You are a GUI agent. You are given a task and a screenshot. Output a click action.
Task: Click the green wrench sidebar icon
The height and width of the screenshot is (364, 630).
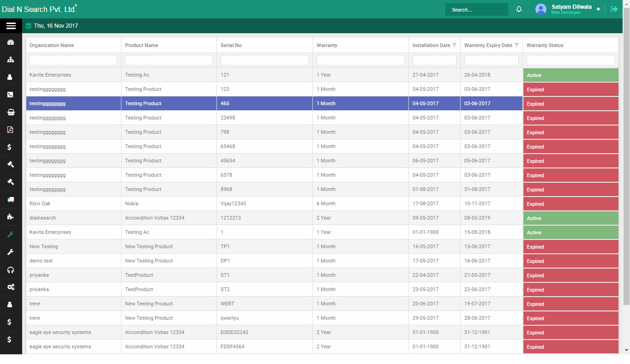tap(11, 234)
